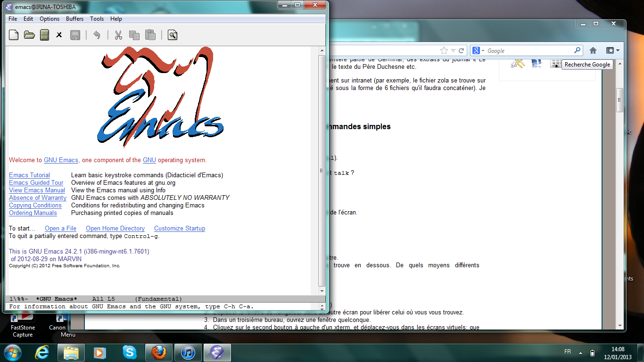Open the directory browser (Dired) toolbar icon
The height and width of the screenshot is (362, 644).
tap(44, 35)
